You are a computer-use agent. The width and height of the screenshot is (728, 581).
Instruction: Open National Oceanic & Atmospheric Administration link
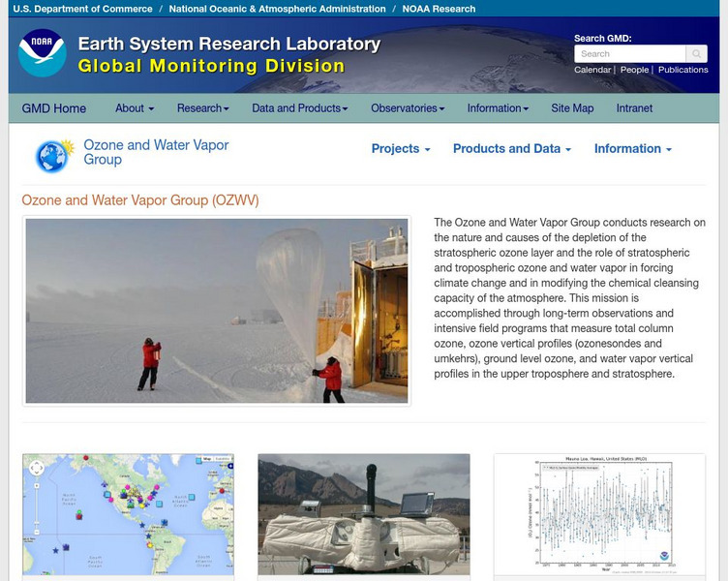coord(277,9)
